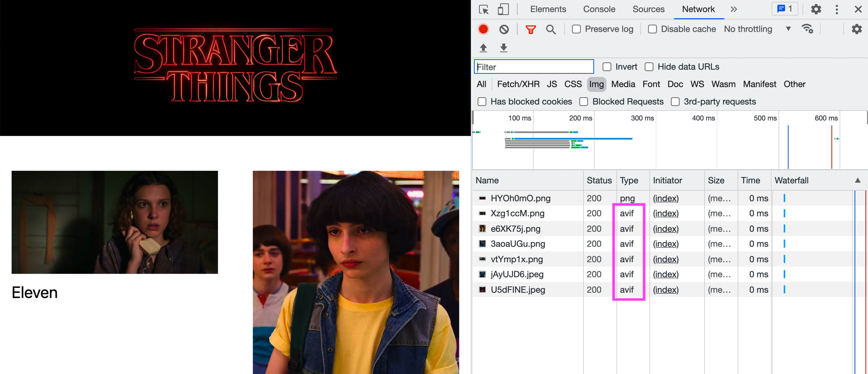Sort by Waterfall column arrow

(x=857, y=180)
